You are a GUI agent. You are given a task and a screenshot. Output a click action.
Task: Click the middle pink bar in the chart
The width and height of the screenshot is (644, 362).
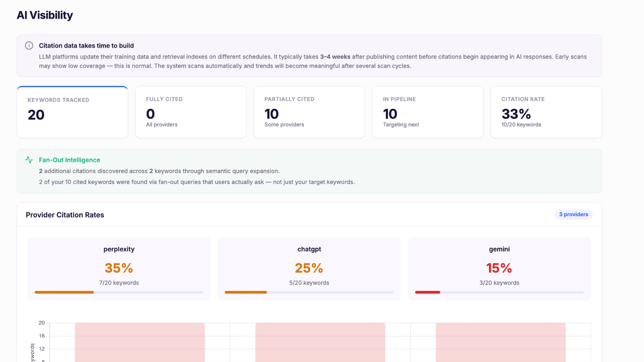[x=320, y=342]
